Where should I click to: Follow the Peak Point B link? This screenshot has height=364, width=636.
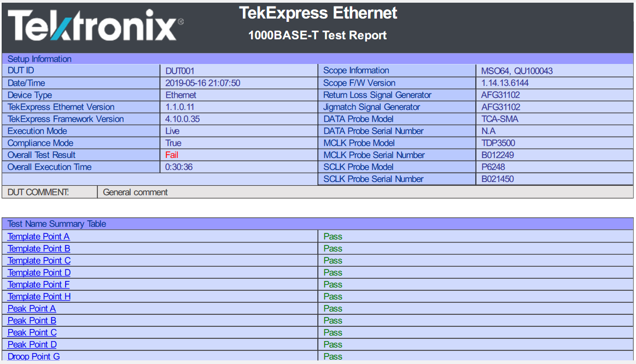32,321
